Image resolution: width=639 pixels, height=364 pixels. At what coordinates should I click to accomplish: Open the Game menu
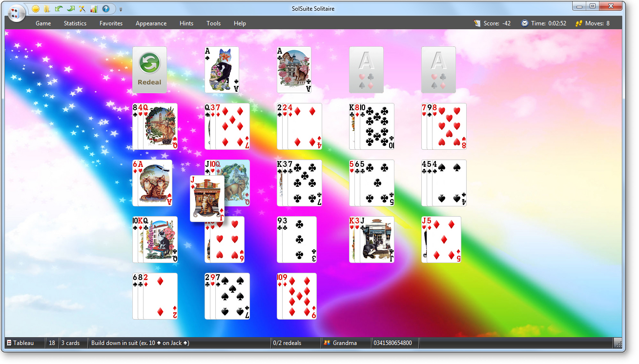(43, 23)
